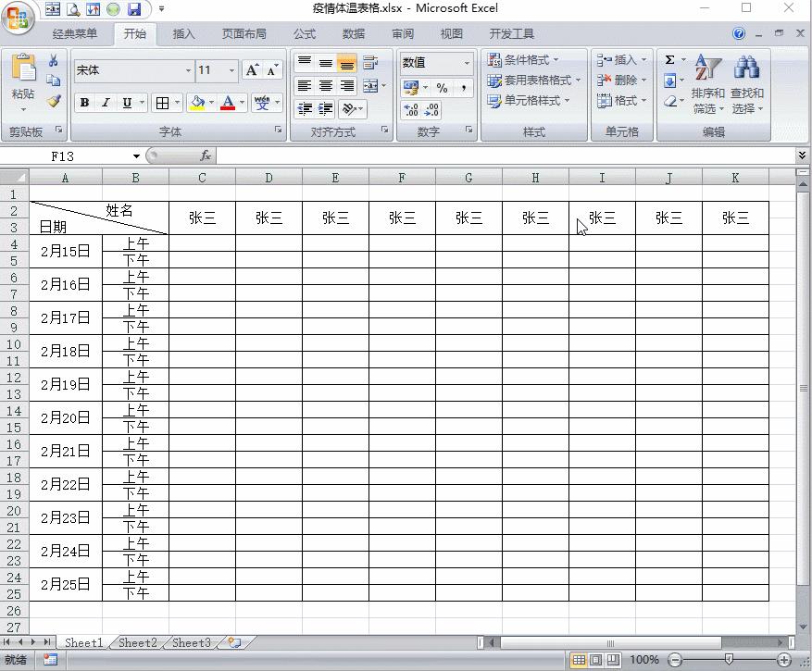Open the 宋体 font name dropdown
The height and width of the screenshot is (671, 812).
[x=188, y=70]
